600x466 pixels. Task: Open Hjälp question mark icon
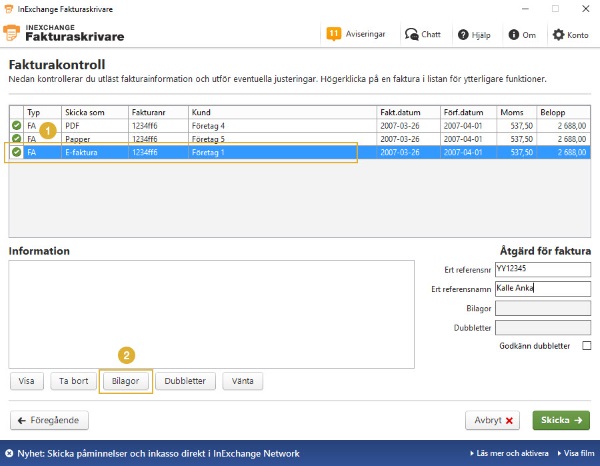coord(463,35)
